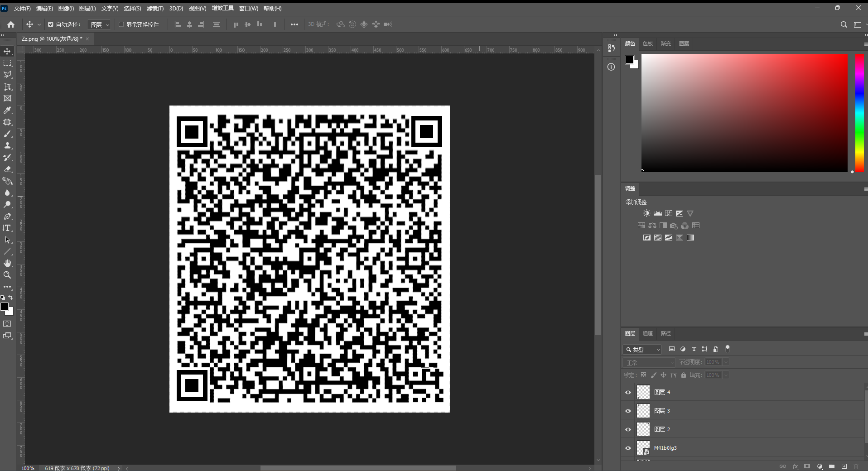Add a Brightness/Contrast adjustment
Image resolution: width=868 pixels, height=471 pixels.
646,213
